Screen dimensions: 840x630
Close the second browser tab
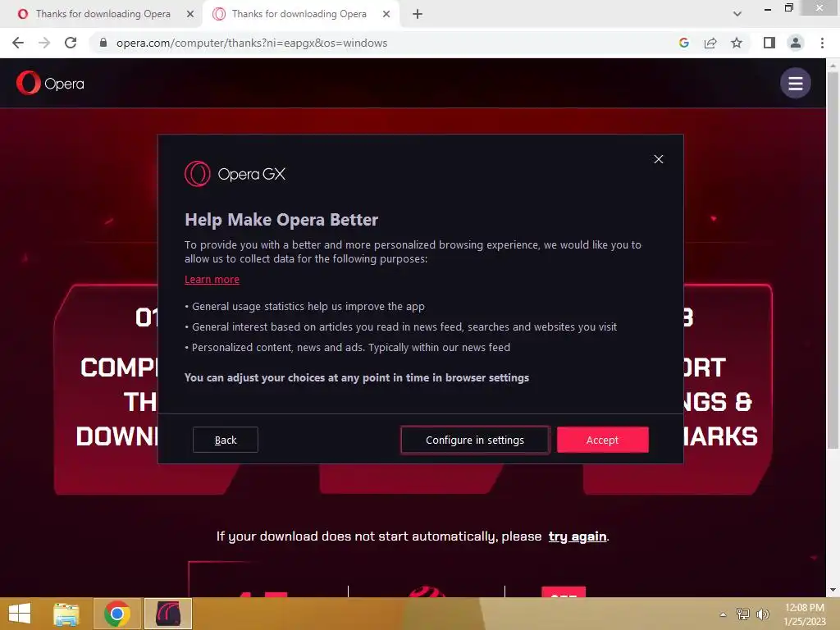386,14
